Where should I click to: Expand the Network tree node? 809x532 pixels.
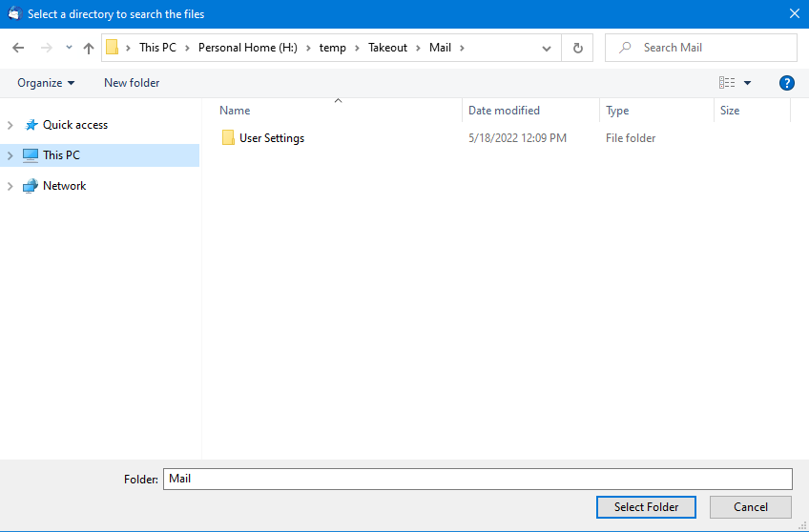tap(10, 186)
